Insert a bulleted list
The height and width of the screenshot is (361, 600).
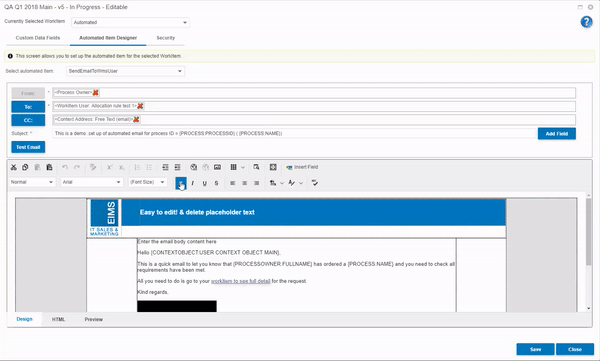click(x=149, y=167)
